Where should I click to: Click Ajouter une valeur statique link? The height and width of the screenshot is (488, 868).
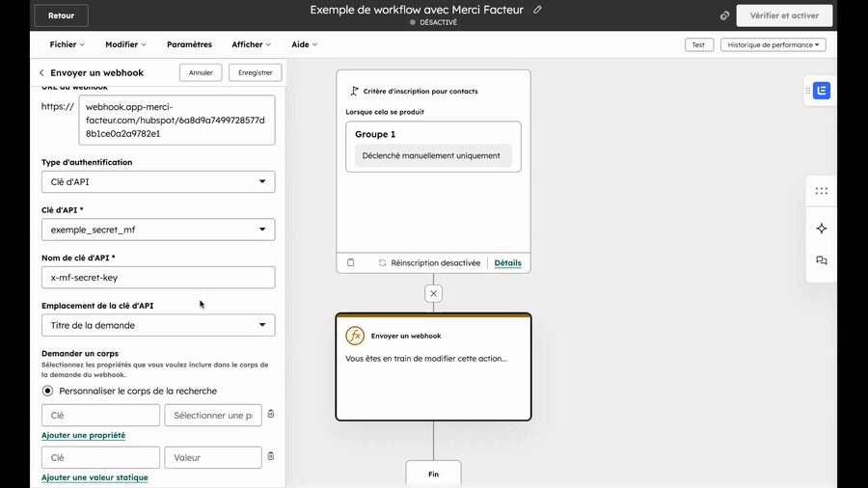click(95, 477)
